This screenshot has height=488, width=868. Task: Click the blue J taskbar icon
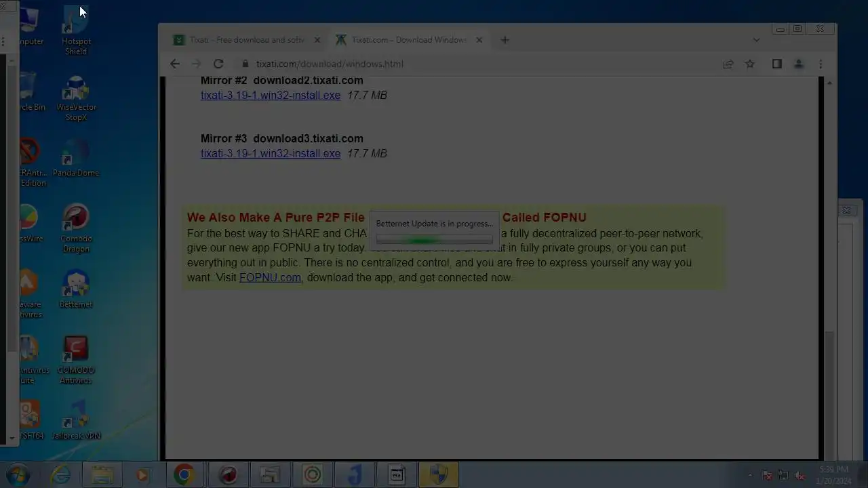(355, 475)
